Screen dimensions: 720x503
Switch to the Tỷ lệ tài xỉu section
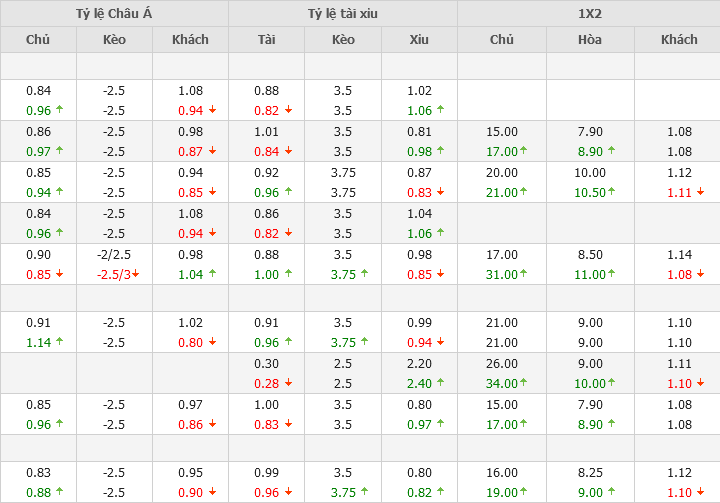[x=343, y=14]
